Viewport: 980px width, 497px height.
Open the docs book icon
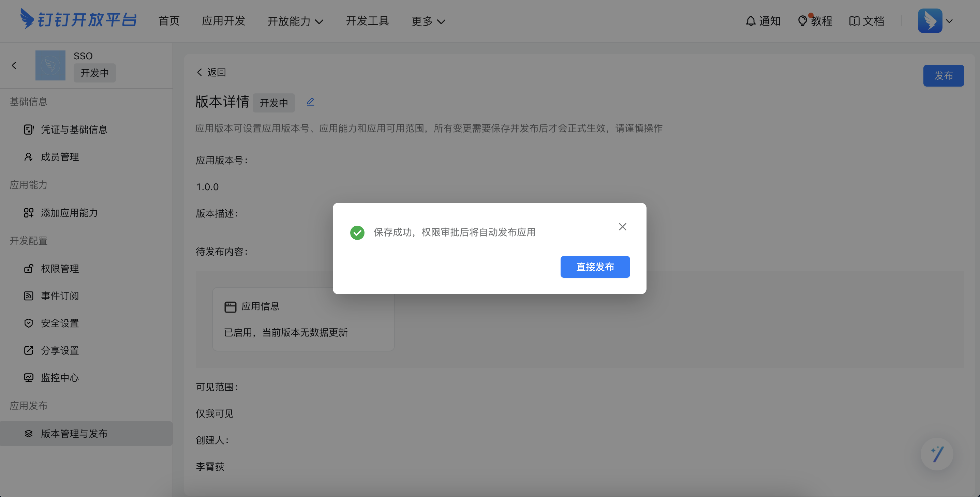click(x=854, y=21)
